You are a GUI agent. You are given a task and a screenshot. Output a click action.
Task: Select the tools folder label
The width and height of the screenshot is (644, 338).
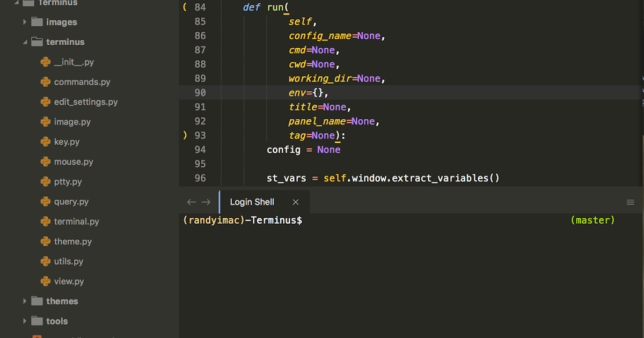[57, 321]
